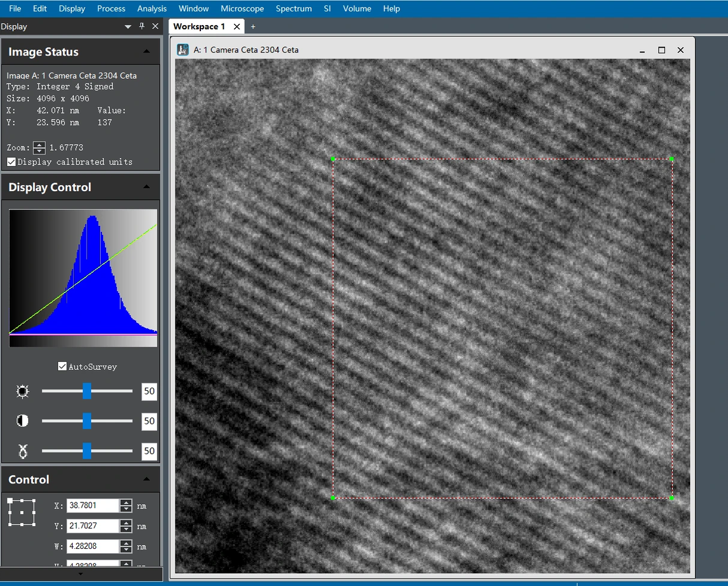
Task: Open the Display panel options dropdown arrow
Action: 128,27
